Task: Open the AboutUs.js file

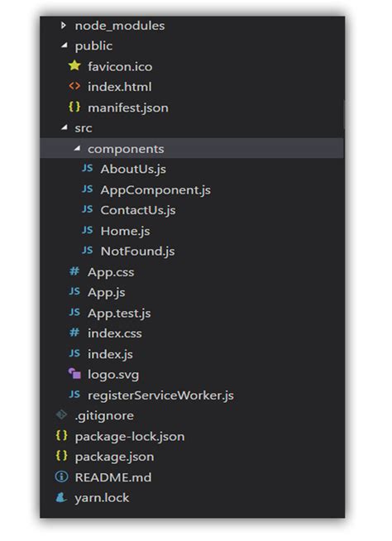Action: point(133,170)
